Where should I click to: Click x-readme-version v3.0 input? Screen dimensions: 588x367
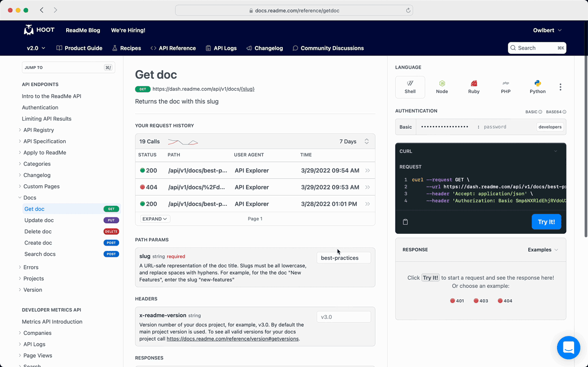(343, 317)
